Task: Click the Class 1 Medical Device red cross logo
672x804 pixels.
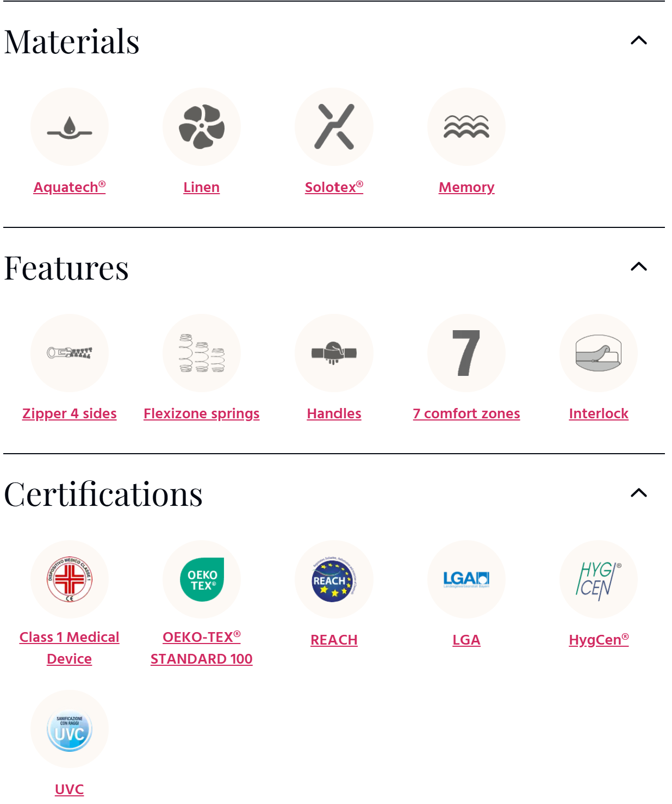Action: tap(70, 579)
